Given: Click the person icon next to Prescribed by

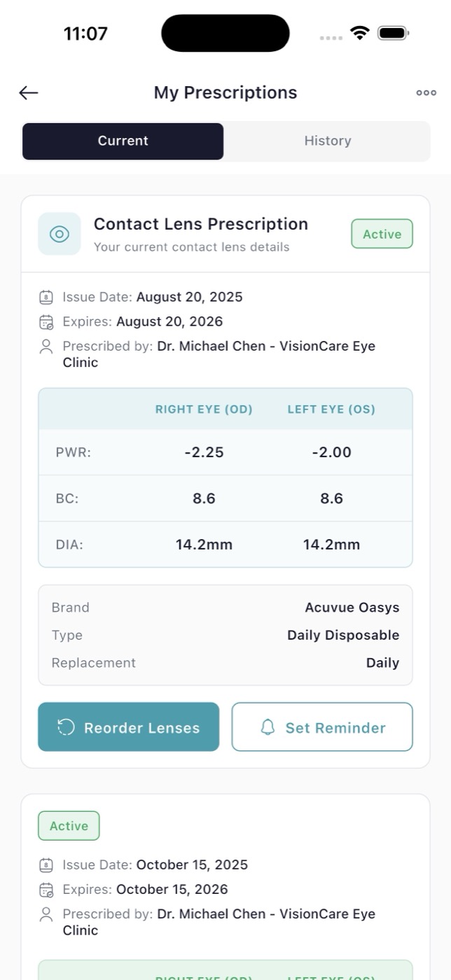Looking at the screenshot, I should click(46, 346).
